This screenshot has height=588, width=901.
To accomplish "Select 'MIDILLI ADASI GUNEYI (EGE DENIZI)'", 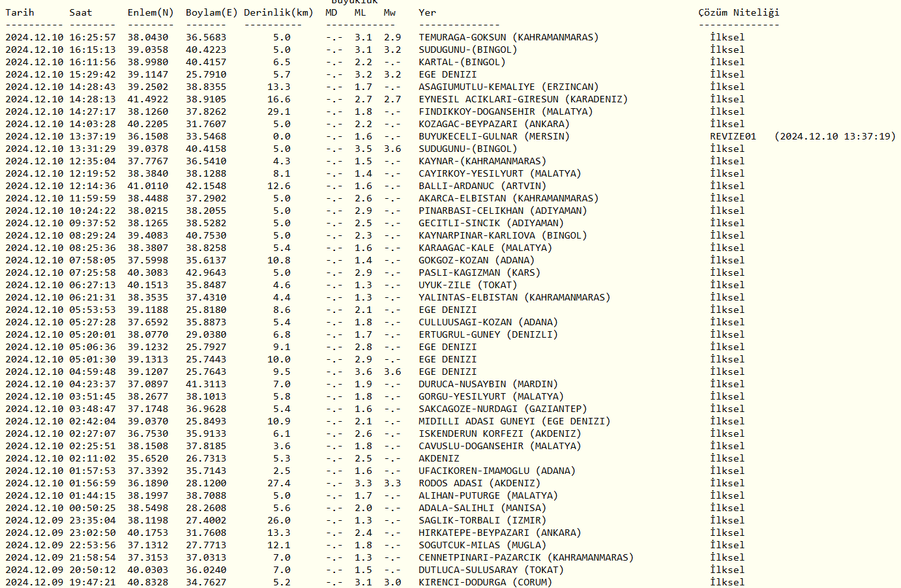I will point(514,421).
